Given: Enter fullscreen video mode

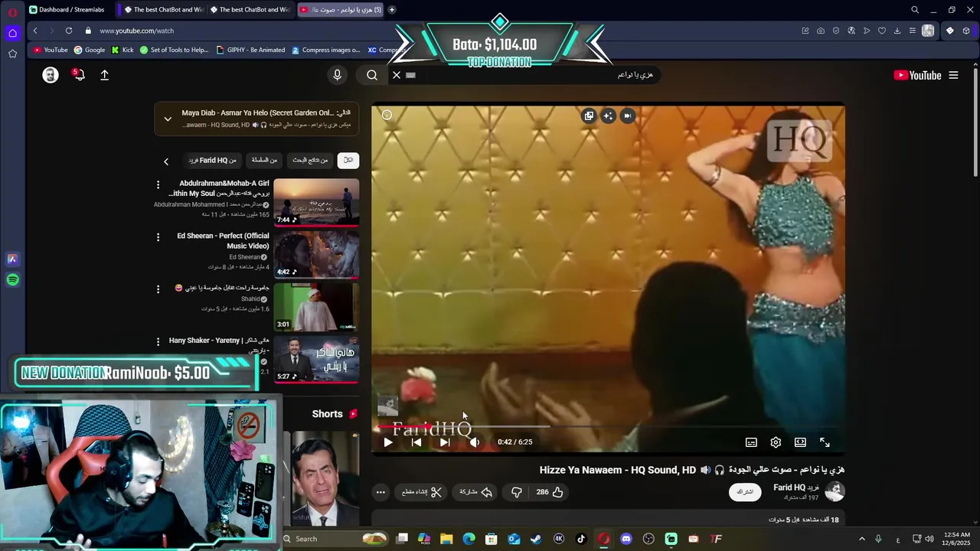Looking at the screenshot, I should (825, 442).
